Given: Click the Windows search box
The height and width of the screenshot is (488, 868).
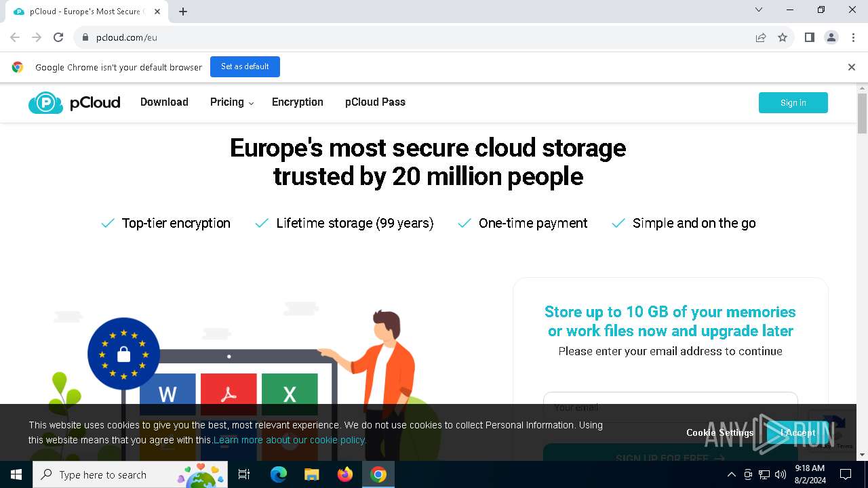Looking at the screenshot, I should [132, 474].
